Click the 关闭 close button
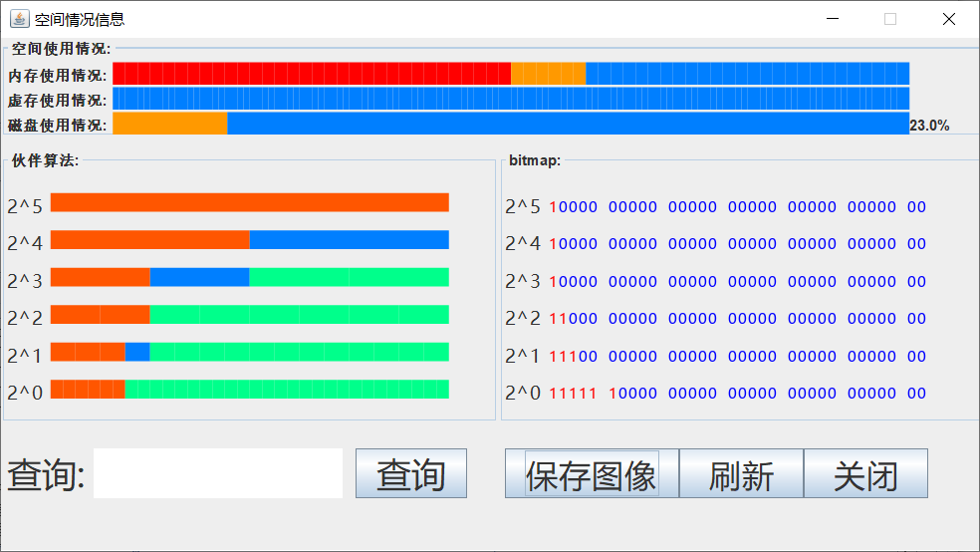This screenshot has width=980, height=552. [865, 473]
